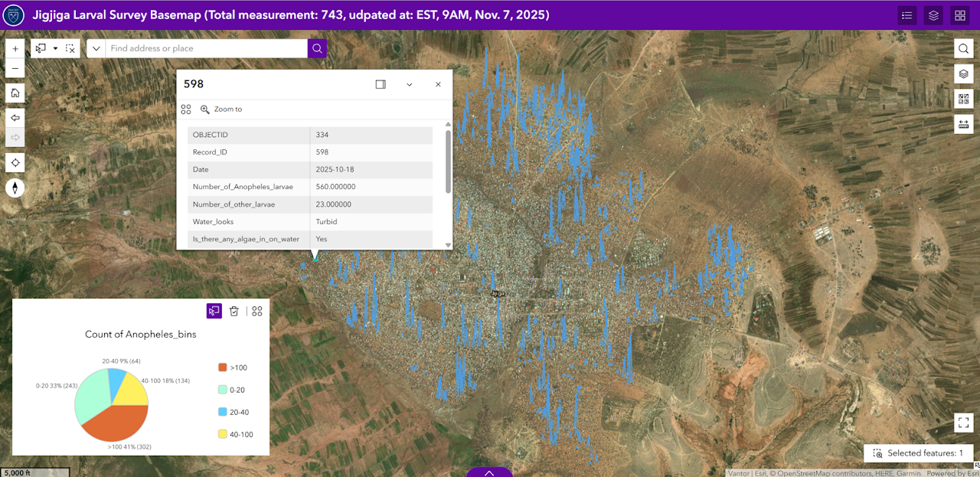Select the Number_of_Anopheles_larvae field row
This screenshot has width=980, height=477.
pyautogui.click(x=310, y=187)
